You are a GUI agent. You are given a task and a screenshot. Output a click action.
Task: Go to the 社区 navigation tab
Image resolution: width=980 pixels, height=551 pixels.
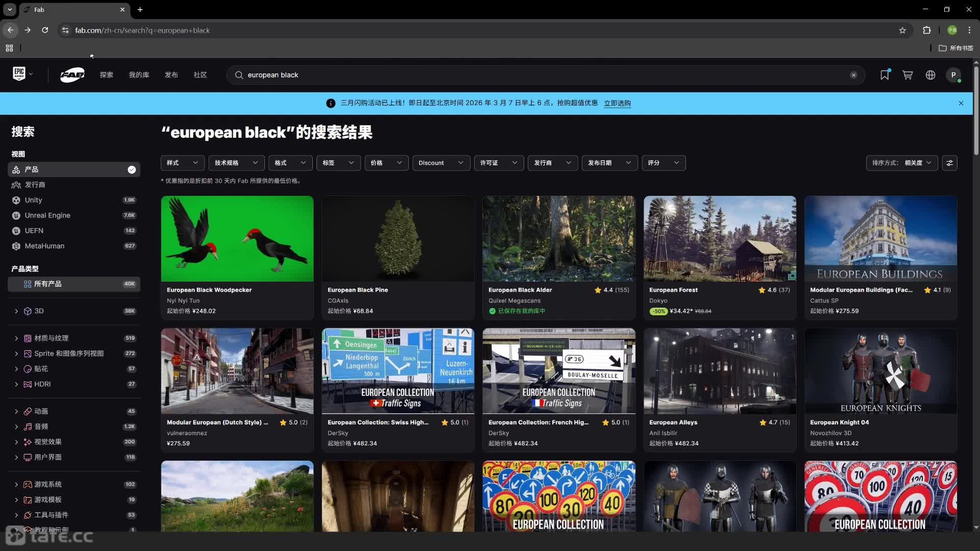point(200,75)
